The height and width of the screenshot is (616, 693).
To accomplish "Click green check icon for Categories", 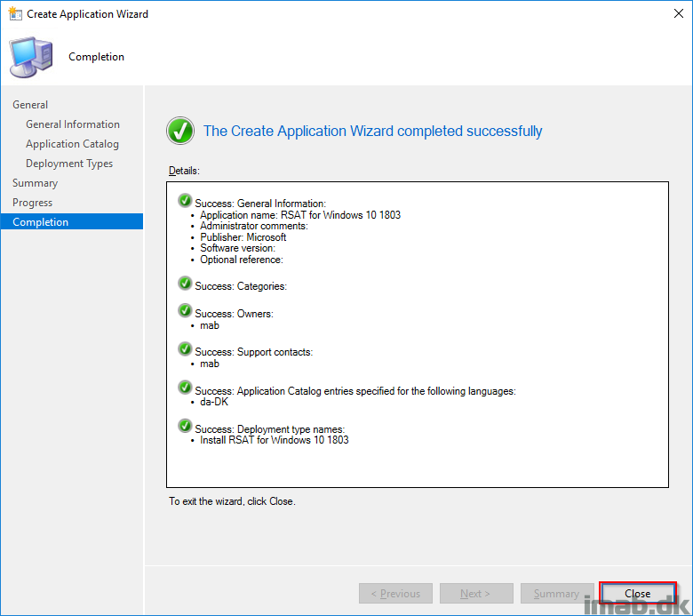I will [x=185, y=284].
